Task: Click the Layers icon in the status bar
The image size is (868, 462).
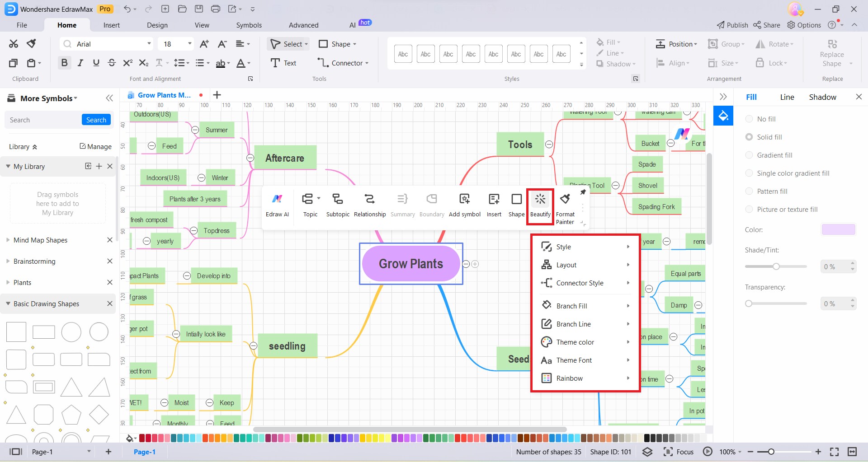Action: coord(647,452)
